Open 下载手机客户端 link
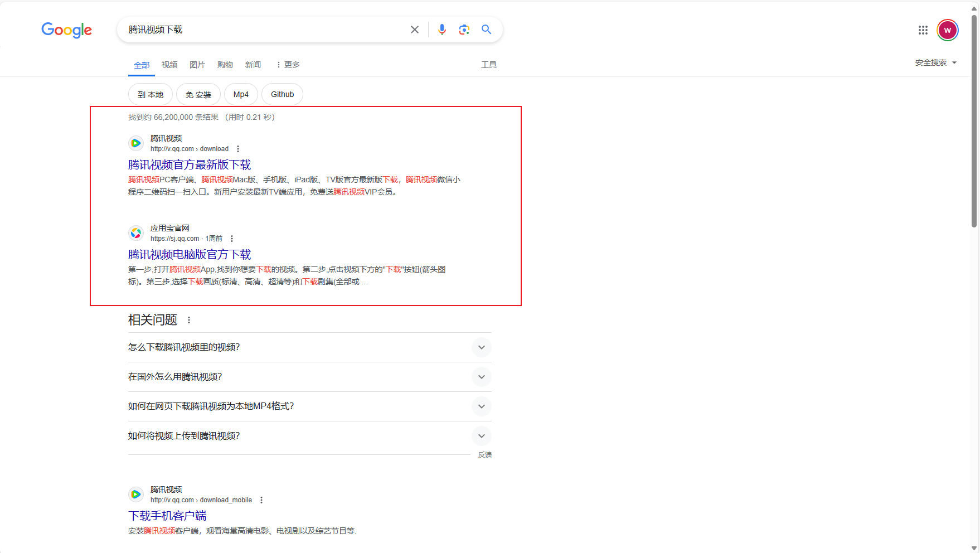Image resolution: width=980 pixels, height=553 pixels. click(167, 516)
